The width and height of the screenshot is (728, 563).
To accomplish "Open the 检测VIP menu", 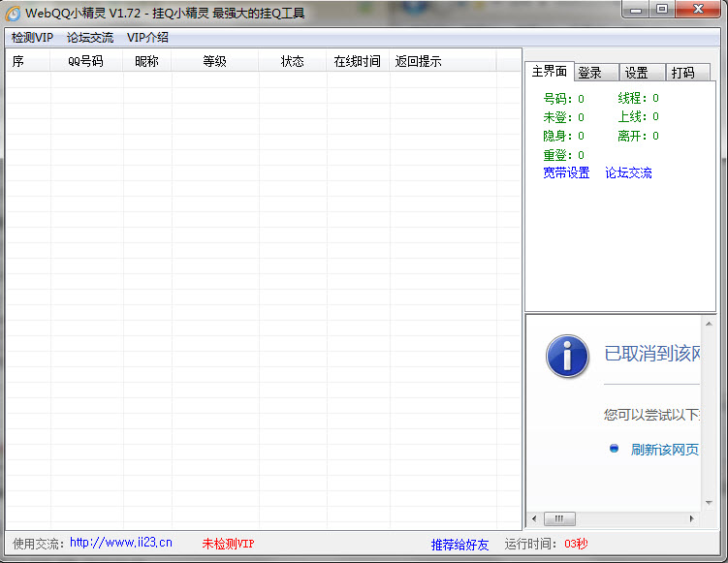I will pos(33,38).
